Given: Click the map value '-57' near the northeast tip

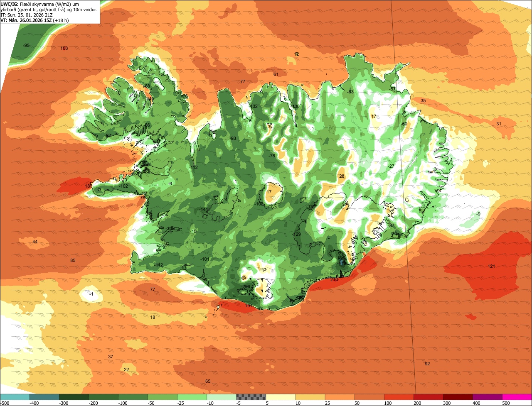Looking at the screenshot, I should pyautogui.click(x=392, y=89).
